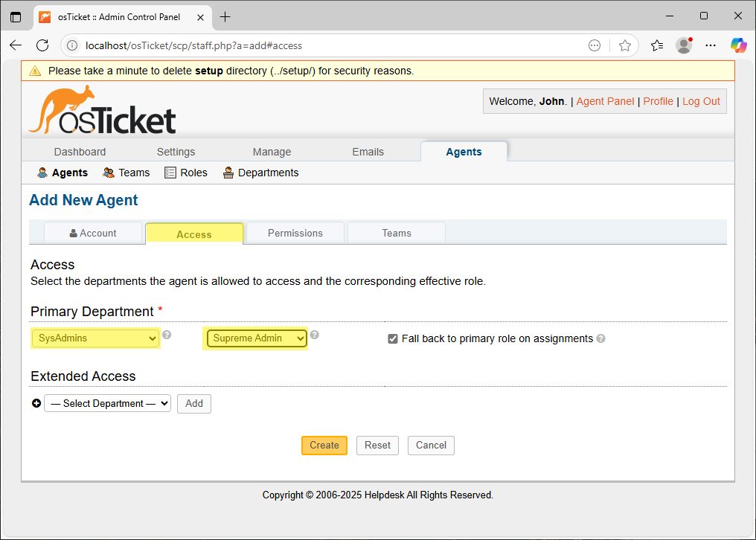Close the osTicket Admin Control Panel tab
The width and height of the screenshot is (756, 540).
201,17
